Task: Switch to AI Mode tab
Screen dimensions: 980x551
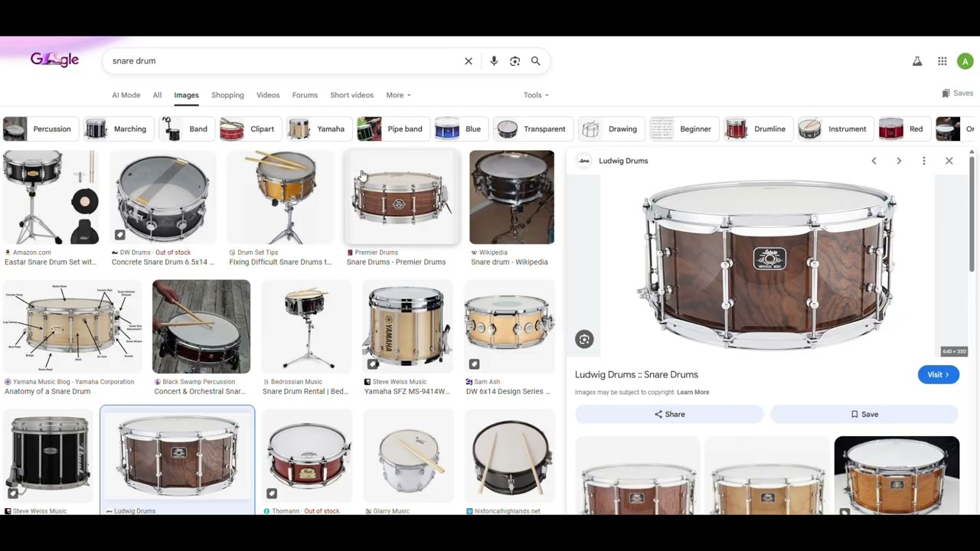Action: point(126,95)
